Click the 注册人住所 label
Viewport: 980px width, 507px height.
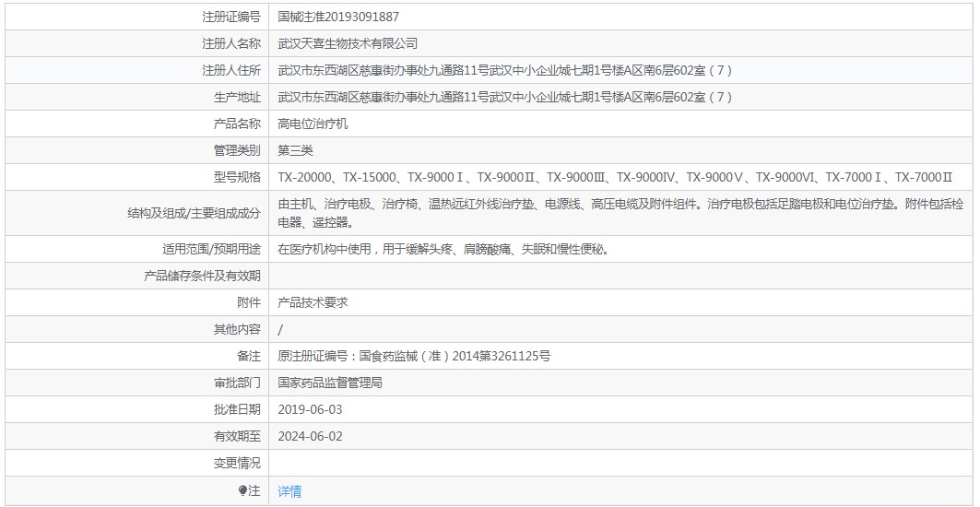pos(231,71)
